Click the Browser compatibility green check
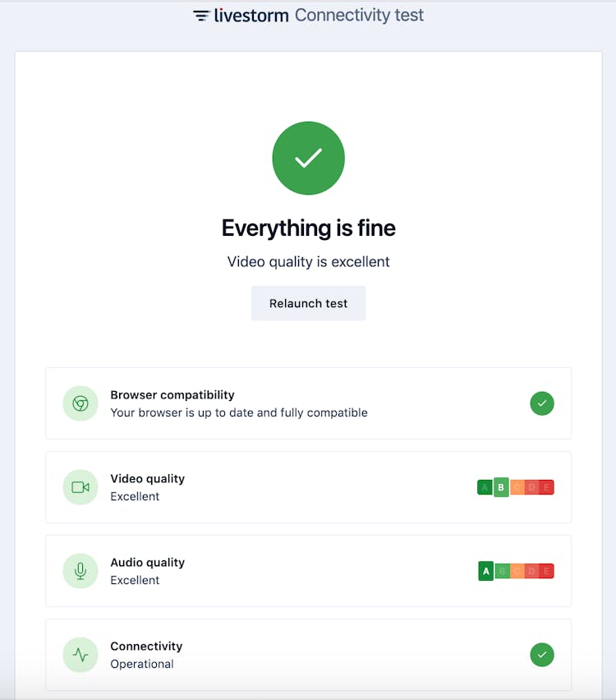Screen dimensions: 616x700 click(542, 403)
